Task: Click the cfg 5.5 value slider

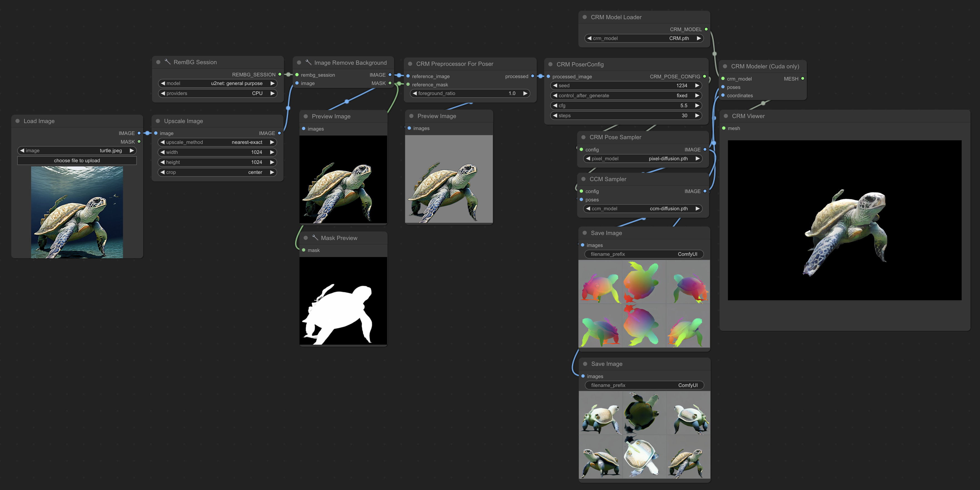Action: pos(626,106)
